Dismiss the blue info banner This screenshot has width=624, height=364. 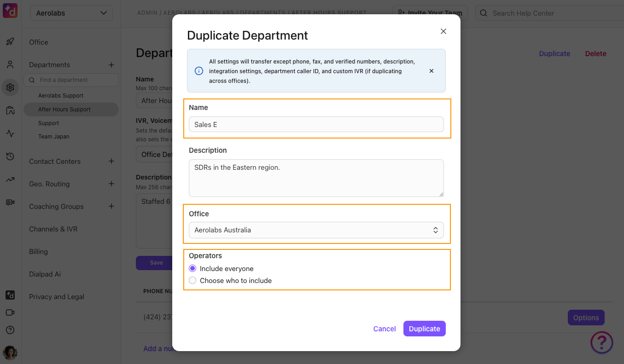(x=432, y=71)
